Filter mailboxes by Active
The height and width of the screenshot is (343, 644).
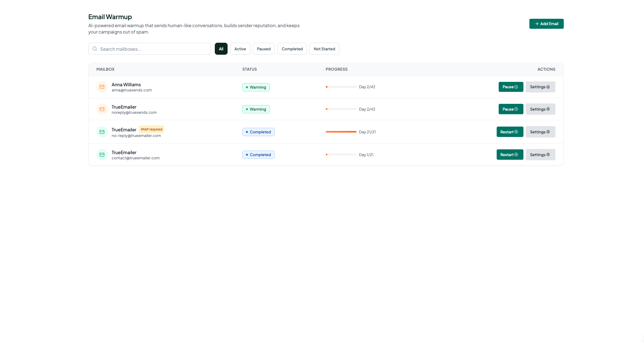[x=240, y=49]
